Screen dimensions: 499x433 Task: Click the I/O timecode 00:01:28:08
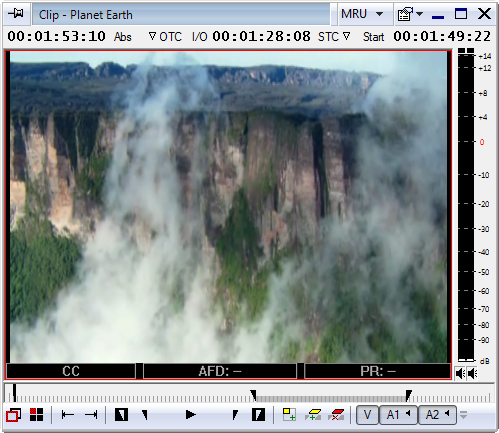click(x=262, y=36)
